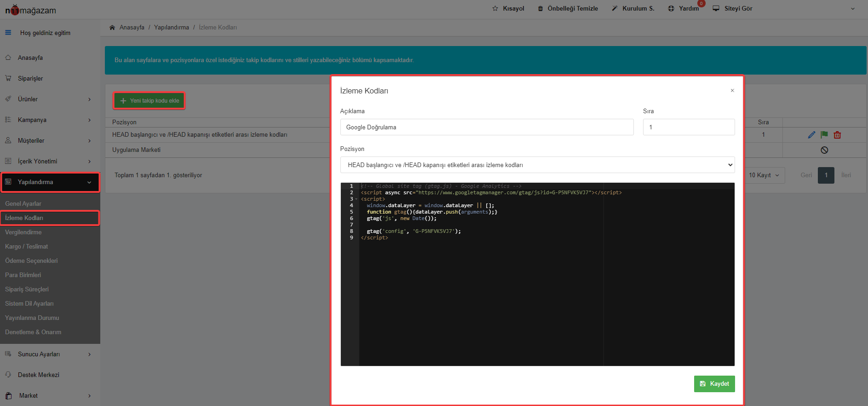Click the n11magazam logo
The image size is (868, 406).
[x=30, y=10]
